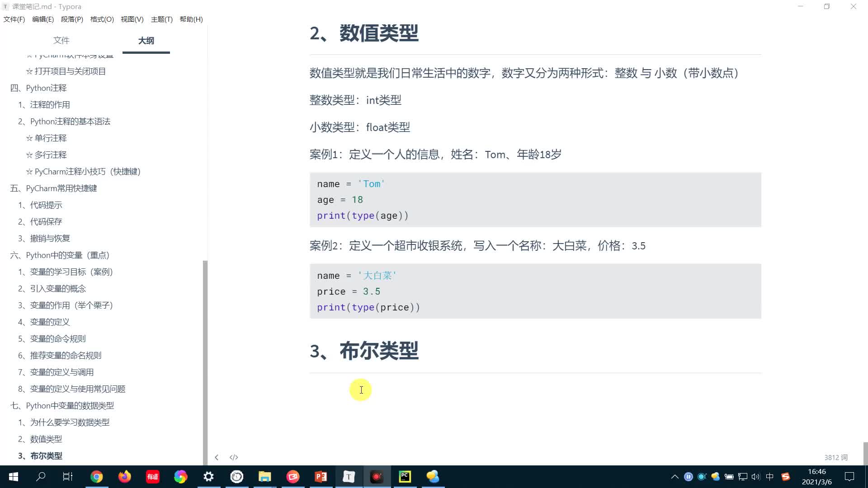Go to 2、引入变量的概念 outline item
This screenshot has width=868, height=488.
52,289
